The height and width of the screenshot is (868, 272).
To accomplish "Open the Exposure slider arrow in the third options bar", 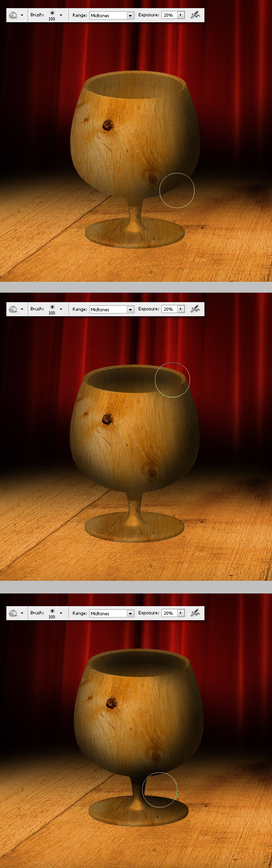I will click(181, 613).
